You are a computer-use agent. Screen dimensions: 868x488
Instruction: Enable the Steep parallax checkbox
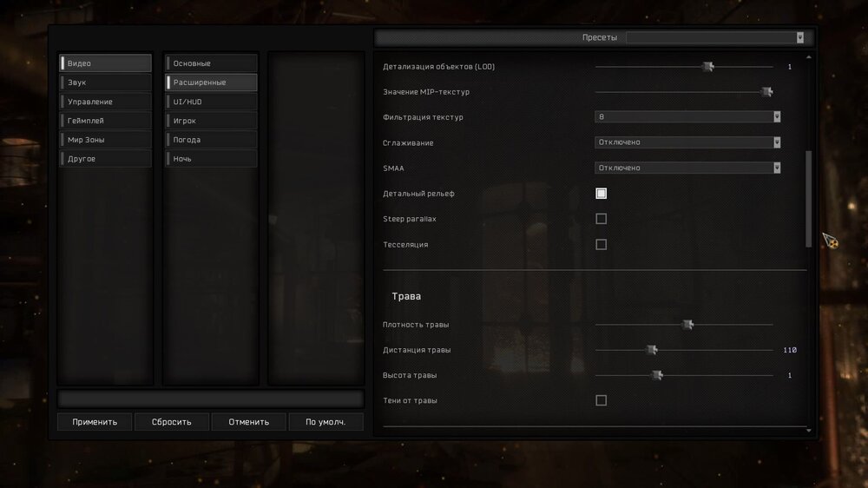click(x=602, y=219)
